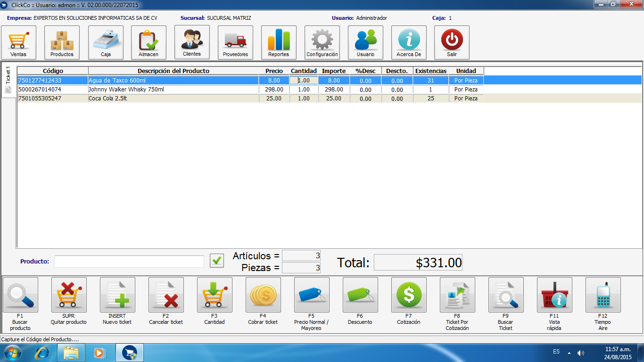This screenshot has width=644, height=362.
Task: Open the Proveedores truck module
Action: coord(235,42)
